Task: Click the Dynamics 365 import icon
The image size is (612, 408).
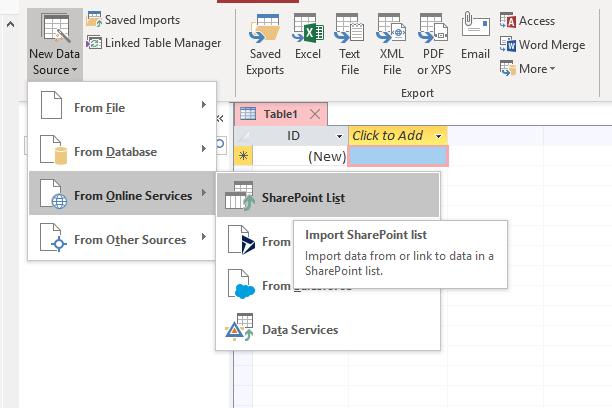Action: click(x=241, y=240)
